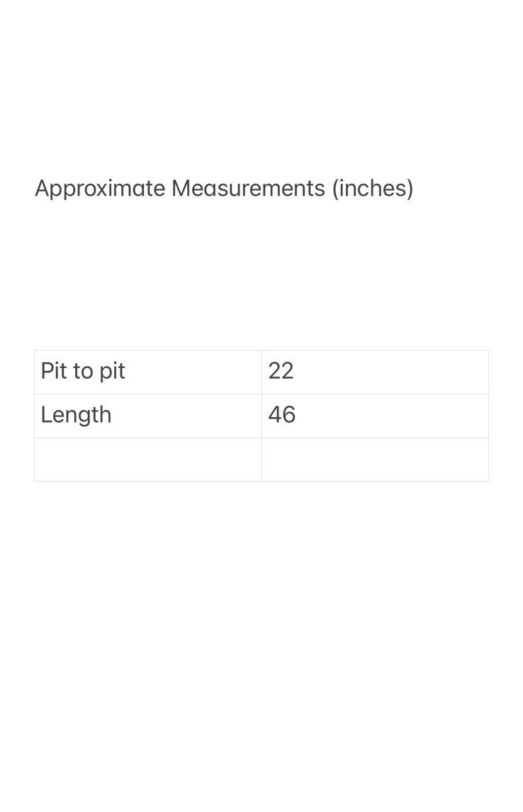Viewport: 523px width, 812px height.
Task: Click the cell containing value 46
Action: (x=375, y=416)
